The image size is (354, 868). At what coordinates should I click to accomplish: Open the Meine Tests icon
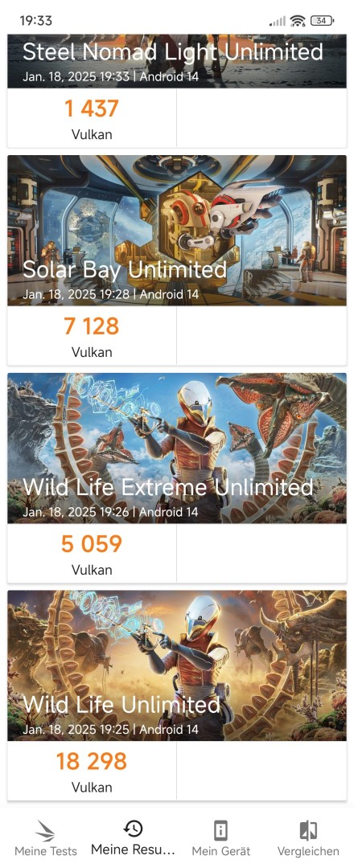pyautogui.click(x=45, y=830)
